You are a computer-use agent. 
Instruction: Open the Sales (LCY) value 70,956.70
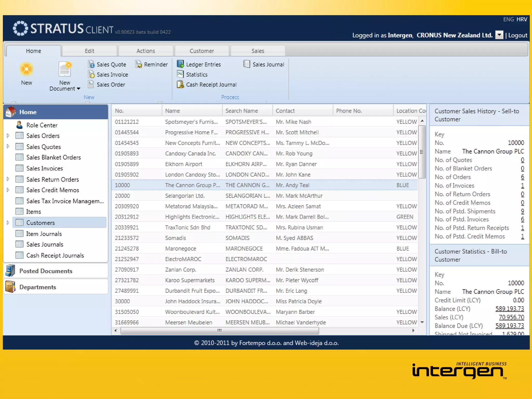coord(511,317)
